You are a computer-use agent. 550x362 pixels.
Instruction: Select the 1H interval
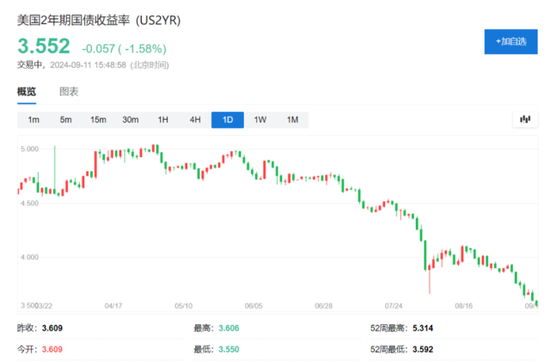(x=163, y=120)
